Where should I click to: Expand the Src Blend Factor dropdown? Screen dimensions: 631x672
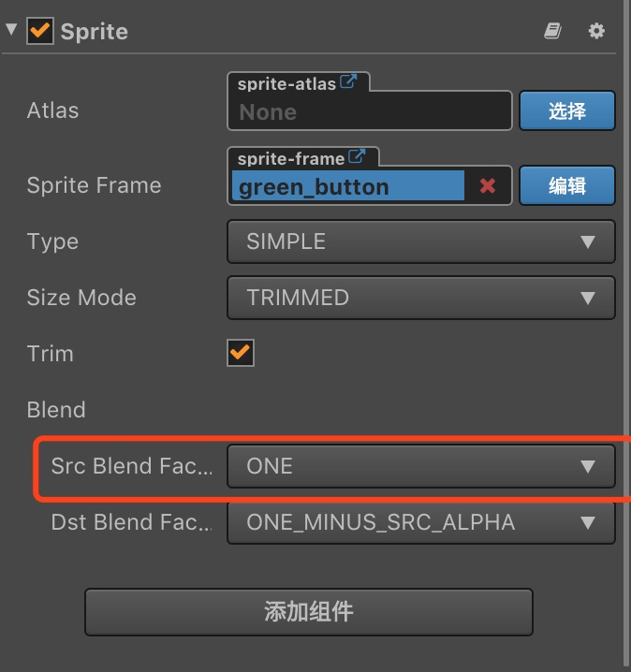pos(420,466)
